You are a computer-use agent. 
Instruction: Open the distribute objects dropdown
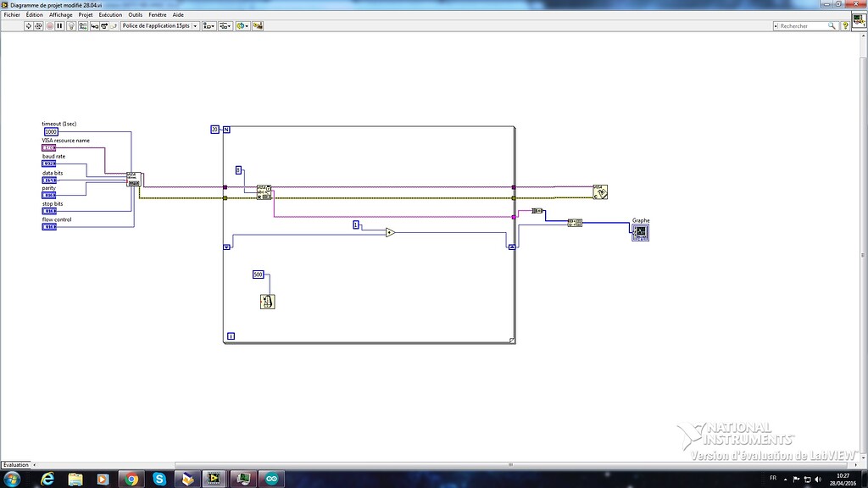pos(224,25)
